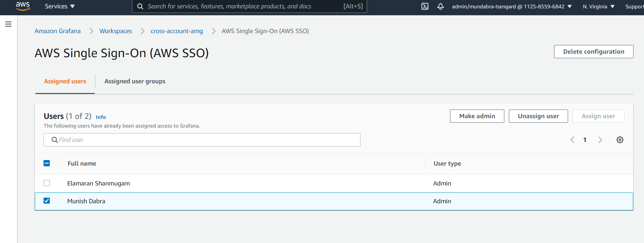Check the Elamaran Shanmugam row checkbox
This screenshot has height=243, width=644.
pos(47,183)
